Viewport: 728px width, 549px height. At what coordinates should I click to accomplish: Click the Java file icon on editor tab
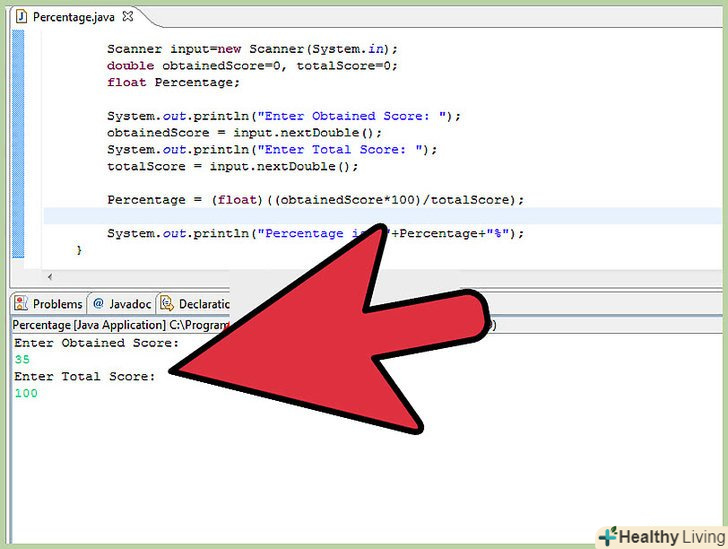coord(21,17)
